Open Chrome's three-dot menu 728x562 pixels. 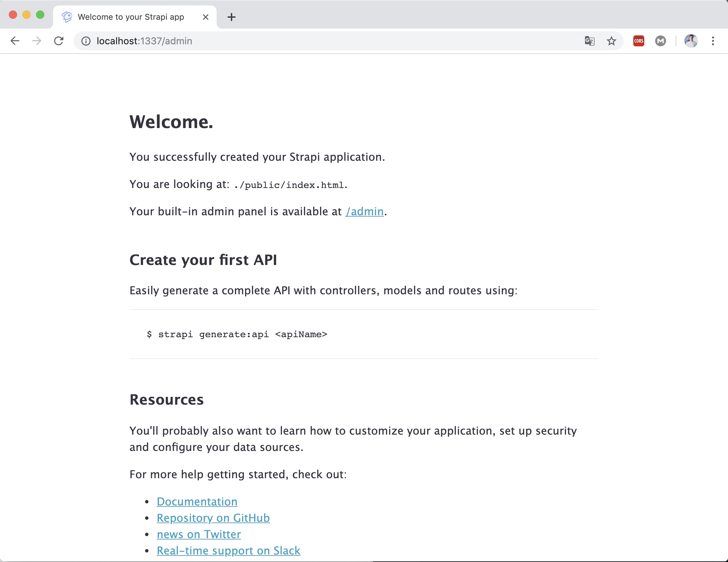click(713, 41)
